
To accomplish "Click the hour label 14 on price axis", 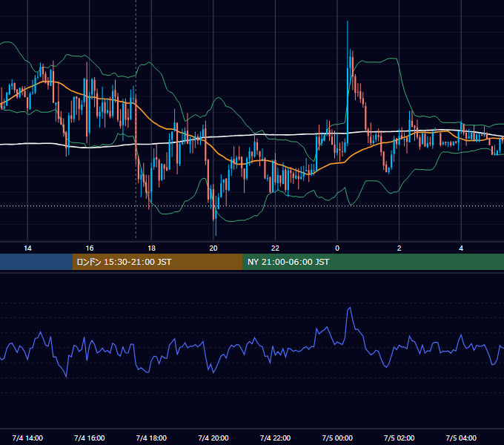I will 27,248.
